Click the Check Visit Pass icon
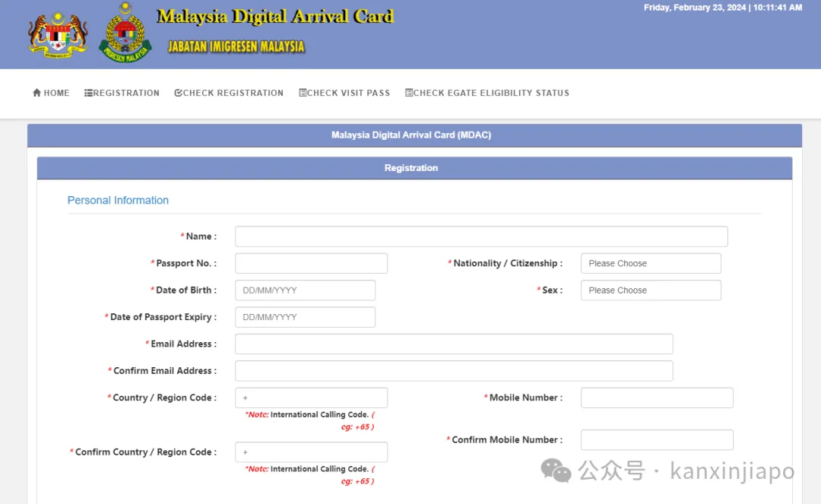The width and height of the screenshot is (821, 504). click(303, 93)
